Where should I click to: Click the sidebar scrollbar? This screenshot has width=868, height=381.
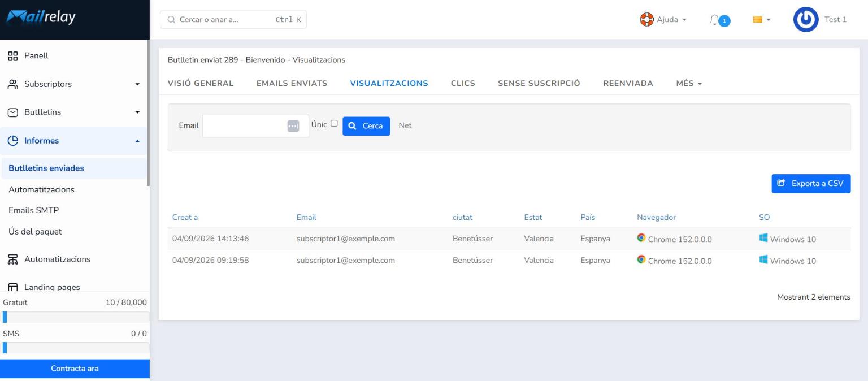click(148, 113)
